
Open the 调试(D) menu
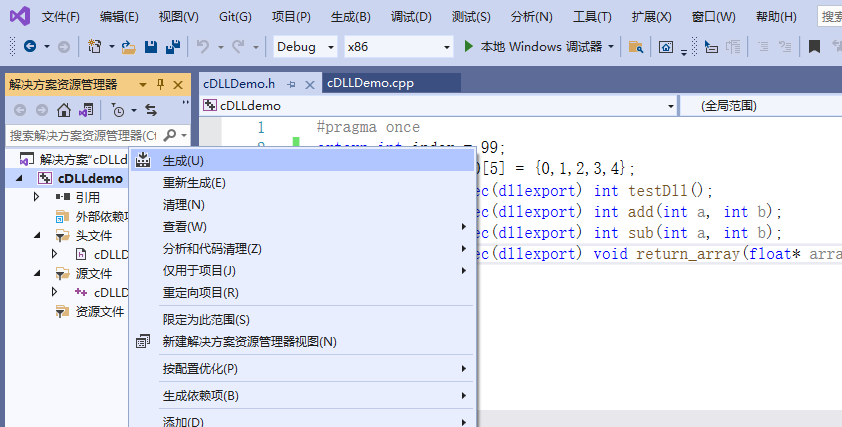tap(411, 17)
